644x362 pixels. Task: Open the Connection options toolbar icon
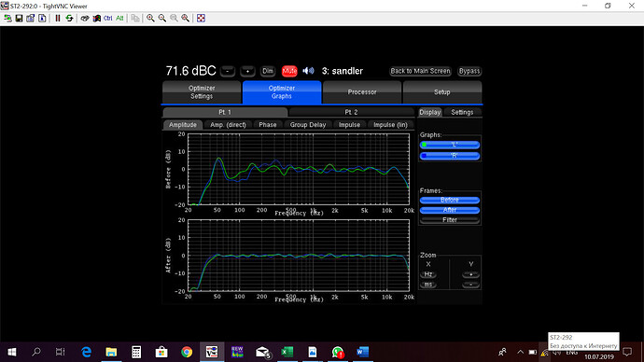click(x=31, y=18)
